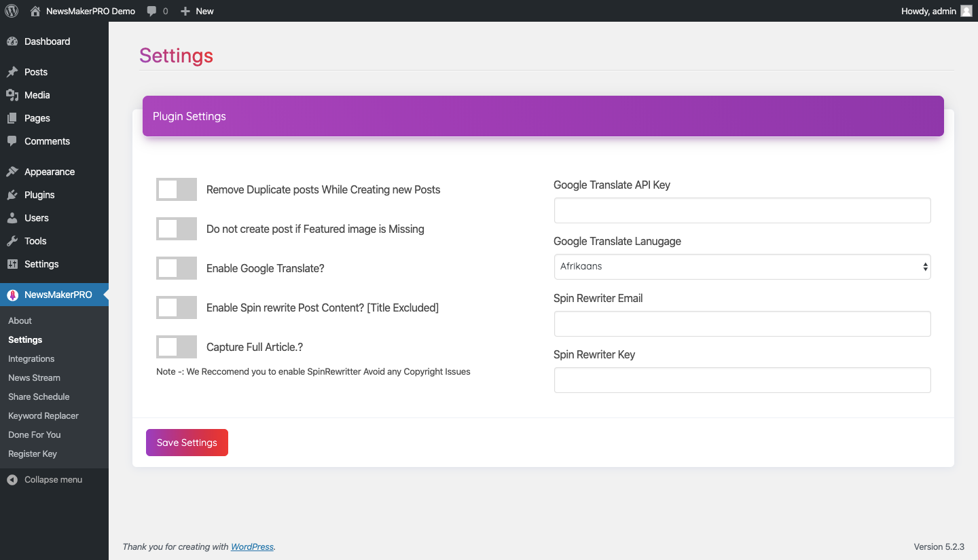The width and height of the screenshot is (978, 560).
Task: Follow the WordPress footer link
Action: [x=252, y=546]
